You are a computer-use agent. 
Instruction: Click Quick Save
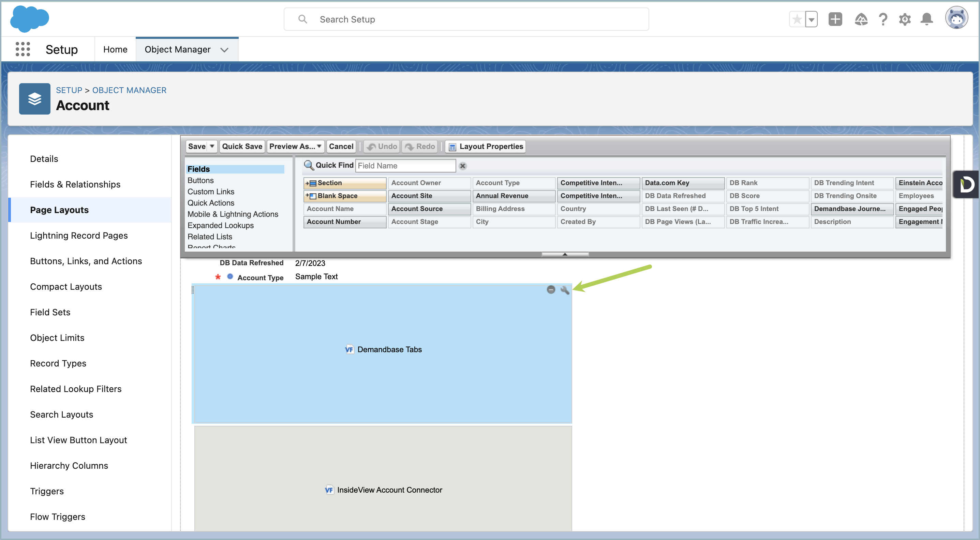click(x=242, y=146)
